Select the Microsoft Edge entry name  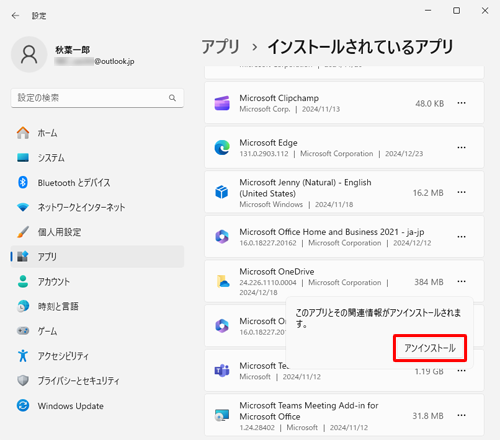coord(268,143)
